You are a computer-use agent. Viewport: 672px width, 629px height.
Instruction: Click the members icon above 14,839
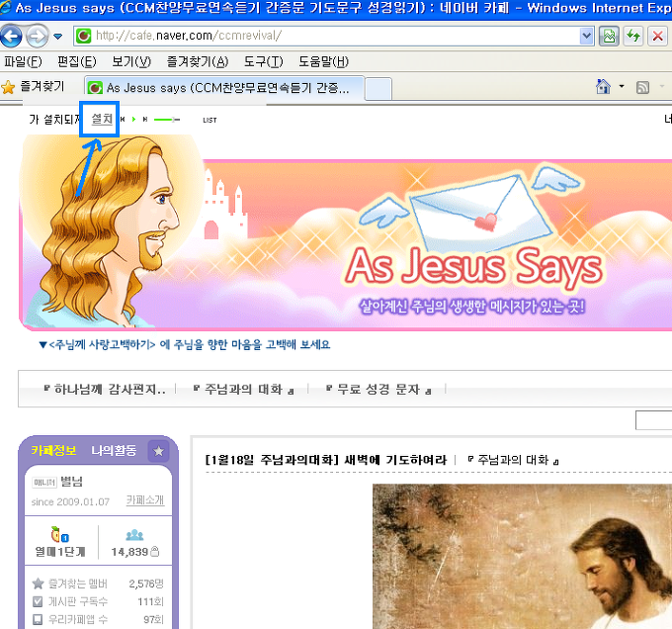point(134,535)
